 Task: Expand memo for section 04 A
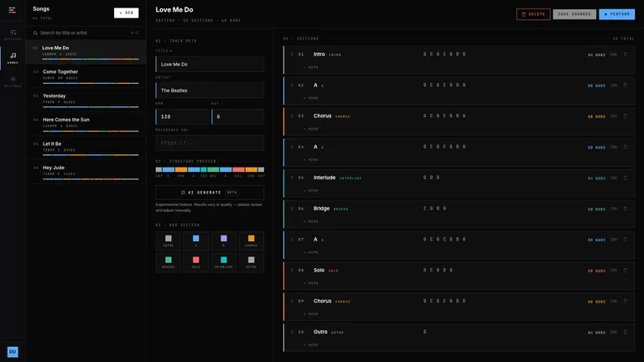tap(311, 160)
